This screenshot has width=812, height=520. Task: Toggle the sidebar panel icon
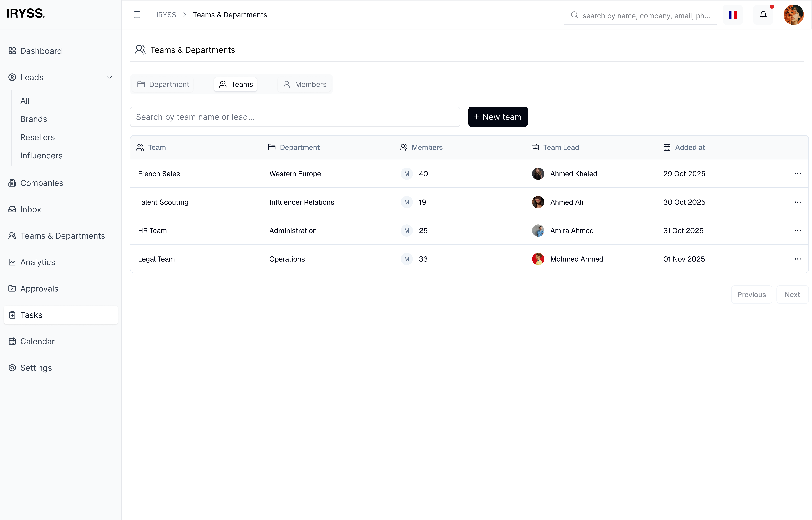[x=137, y=15]
